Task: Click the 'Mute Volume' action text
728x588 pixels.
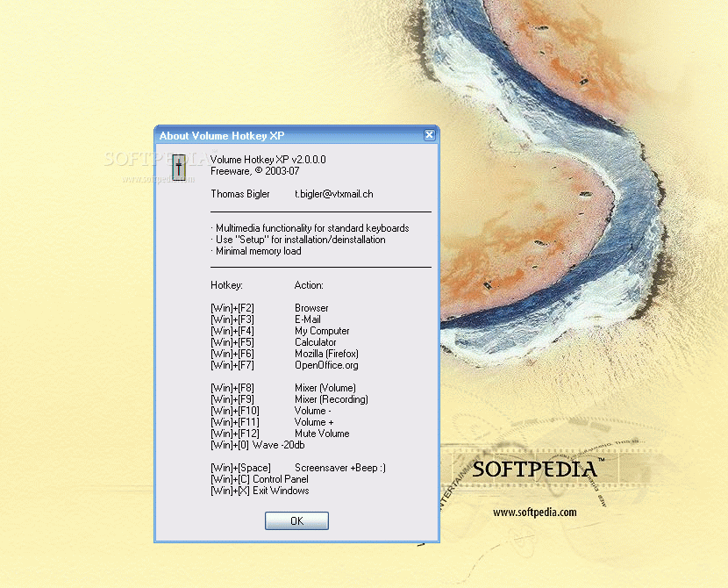Action: point(322,434)
